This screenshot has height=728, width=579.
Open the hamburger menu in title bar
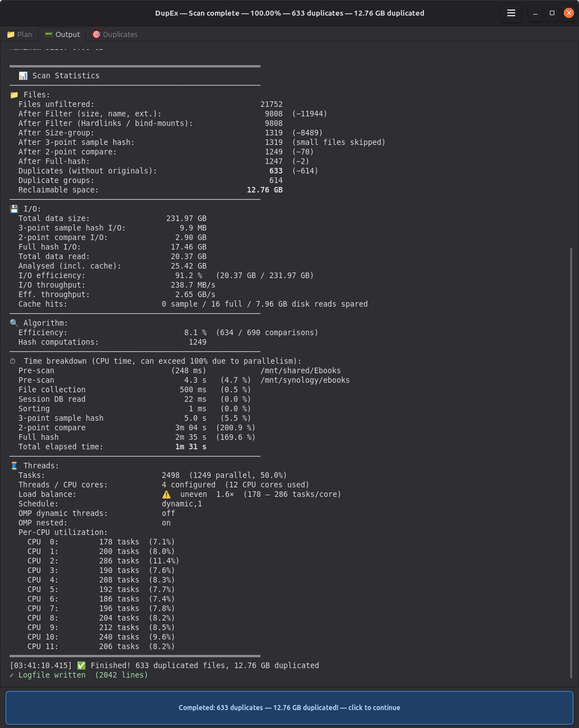pyautogui.click(x=511, y=13)
